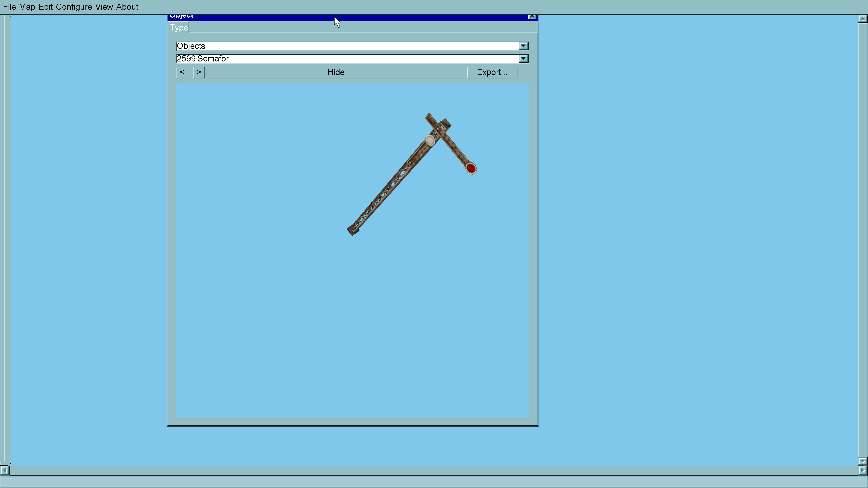Click the horizontal scrollbar right arrow
The width and height of the screenshot is (868, 488).
point(862,470)
